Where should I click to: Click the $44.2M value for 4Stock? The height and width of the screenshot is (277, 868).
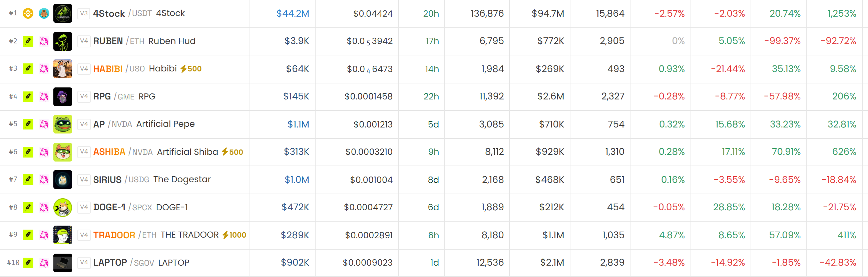pyautogui.click(x=293, y=13)
